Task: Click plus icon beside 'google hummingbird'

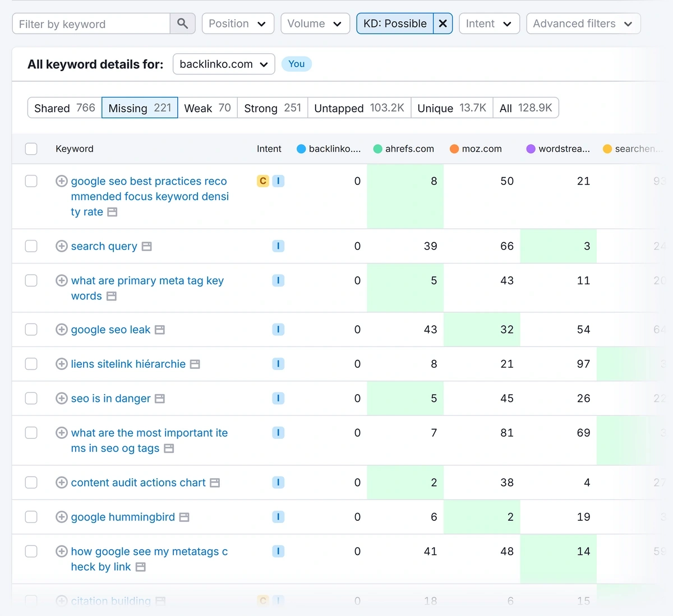Action: [x=62, y=517]
